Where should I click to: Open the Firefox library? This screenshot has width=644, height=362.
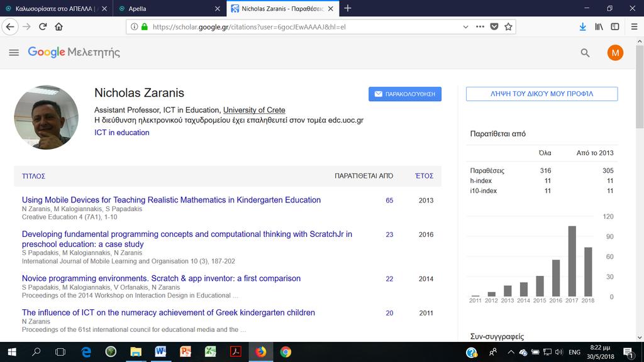[599, 26]
